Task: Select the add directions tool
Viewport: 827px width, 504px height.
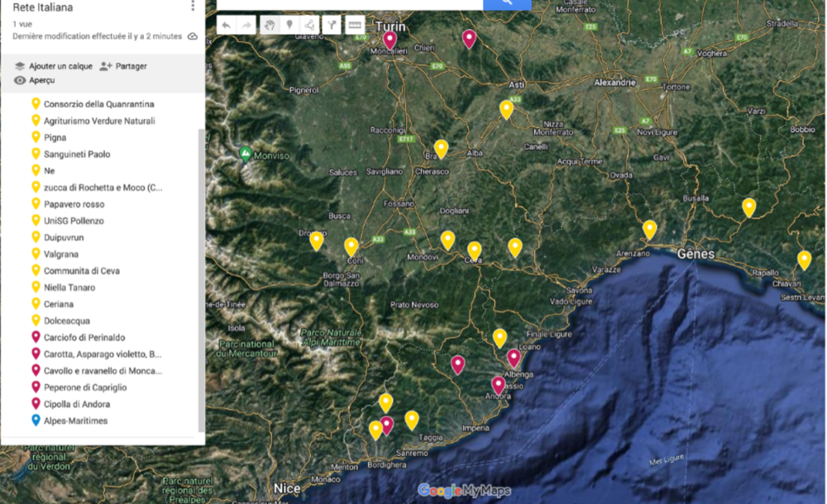Action: pos(332,25)
